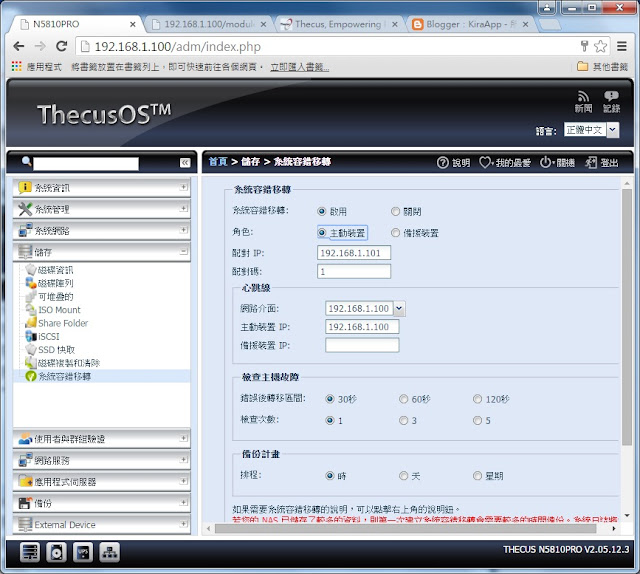Reload the page with the browser refresh icon
Image resolution: width=640 pixels, height=574 pixels.
[62, 46]
